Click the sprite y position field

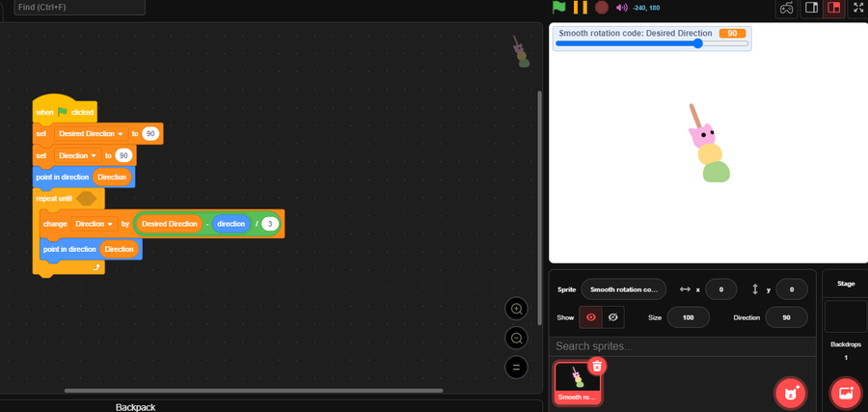pyautogui.click(x=792, y=289)
